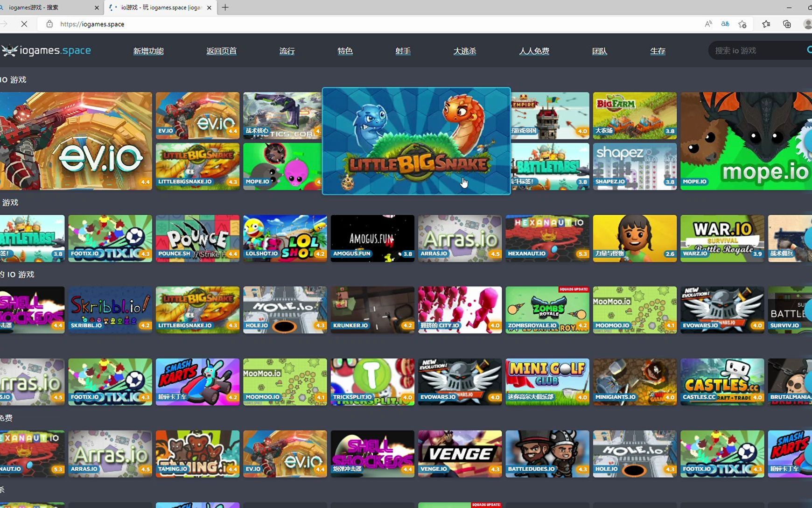The height and width of the screenshot is (508, 812).
Task: Open the KRUNKER.IO game thumbnail
Action: click(372, 310)
